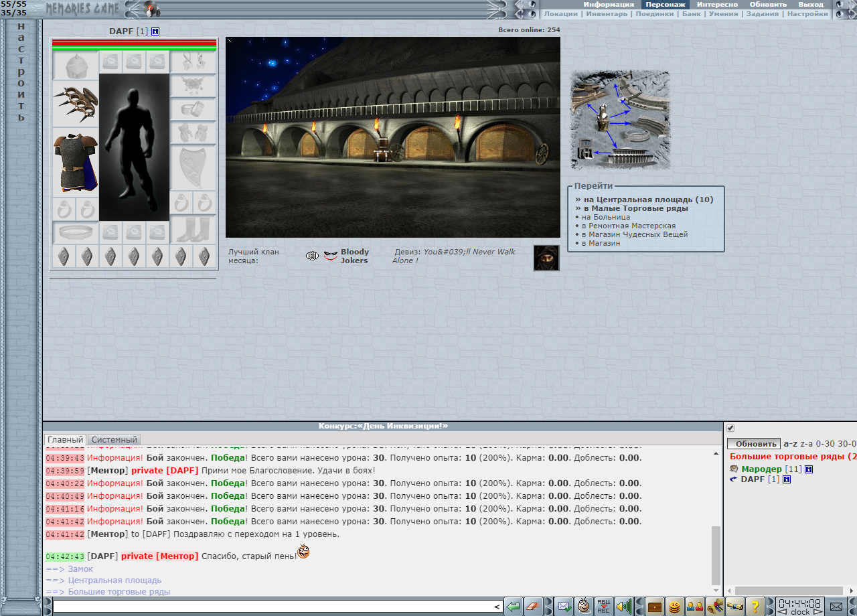857x616 pixels.
Task: Switch to the Системный chat tab
Action: [114, 440]
